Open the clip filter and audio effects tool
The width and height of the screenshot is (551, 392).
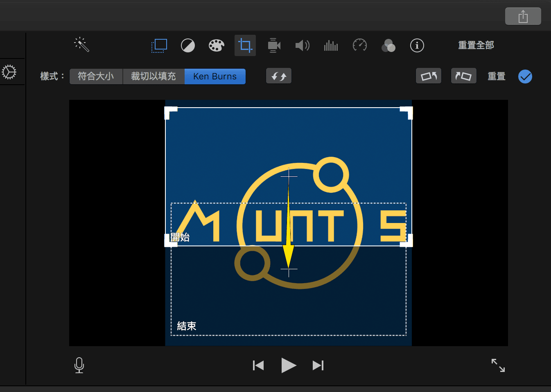pyautogui.click(x=388, y=45)
